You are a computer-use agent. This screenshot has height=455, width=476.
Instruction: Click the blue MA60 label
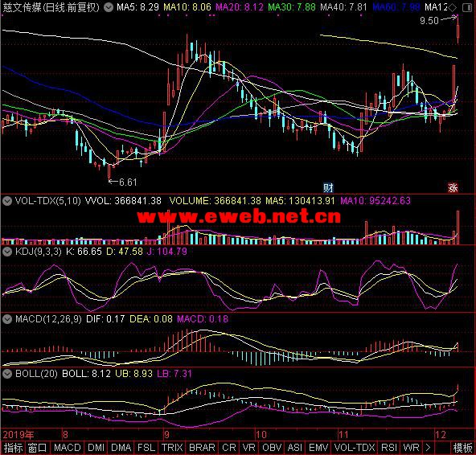click(396, 7)
